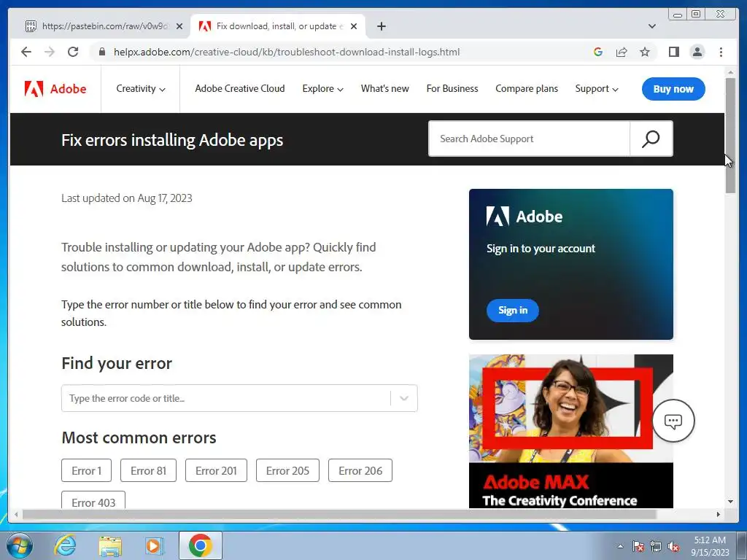The height and width of the screenshot is (560, 747).
Task: Focus the Search Adobe Support field
Action: coord(530,139)
